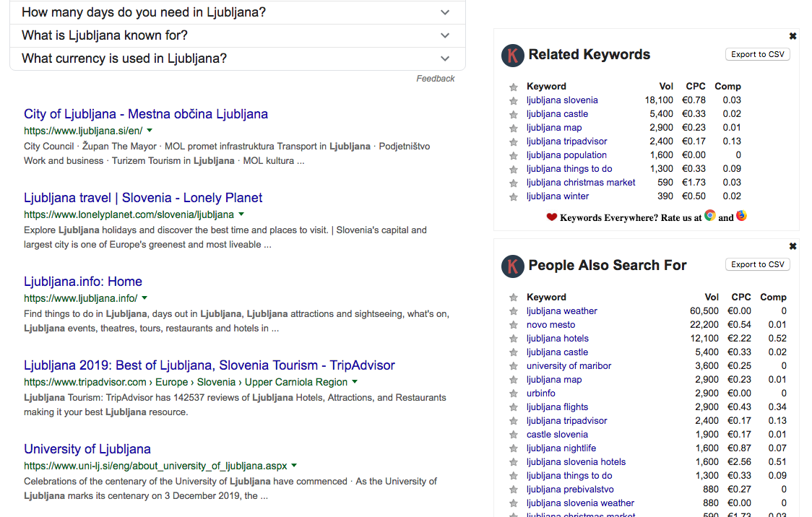The width and height of the screenshot is (812, 517).
Task: Star the Related Keywords 'ljubljana things to do' row
Action: tap(513, 170)
